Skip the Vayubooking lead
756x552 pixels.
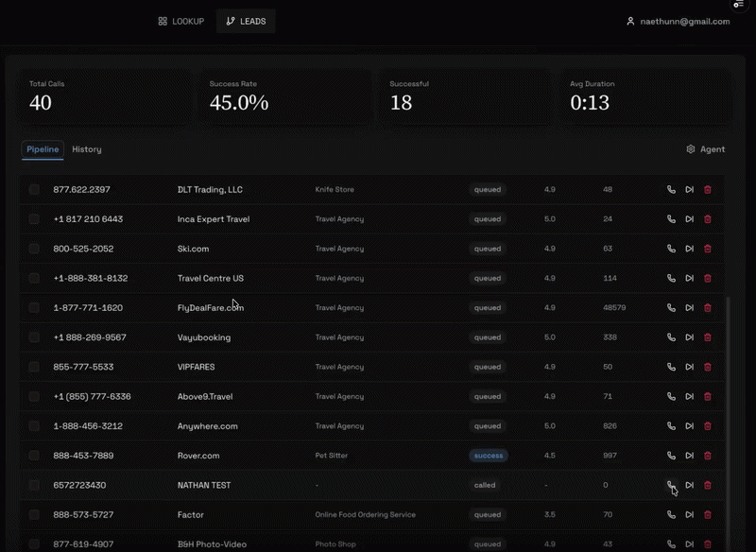click(690, 337)
